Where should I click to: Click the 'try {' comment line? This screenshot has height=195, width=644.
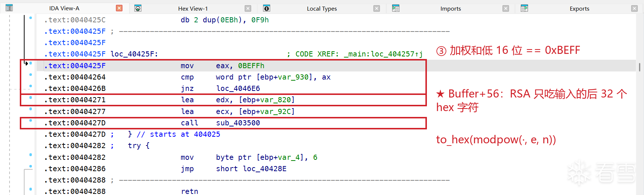tap(139, 146)
